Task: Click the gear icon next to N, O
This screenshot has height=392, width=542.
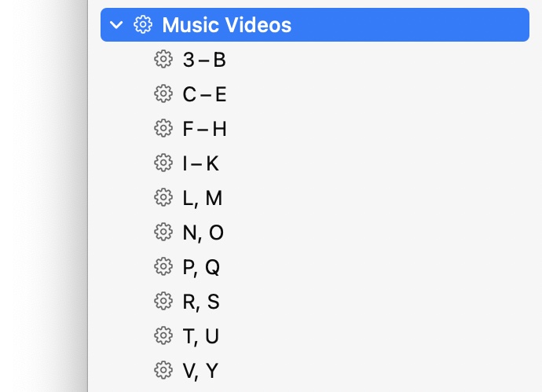Action: click(x=163, y=233)
